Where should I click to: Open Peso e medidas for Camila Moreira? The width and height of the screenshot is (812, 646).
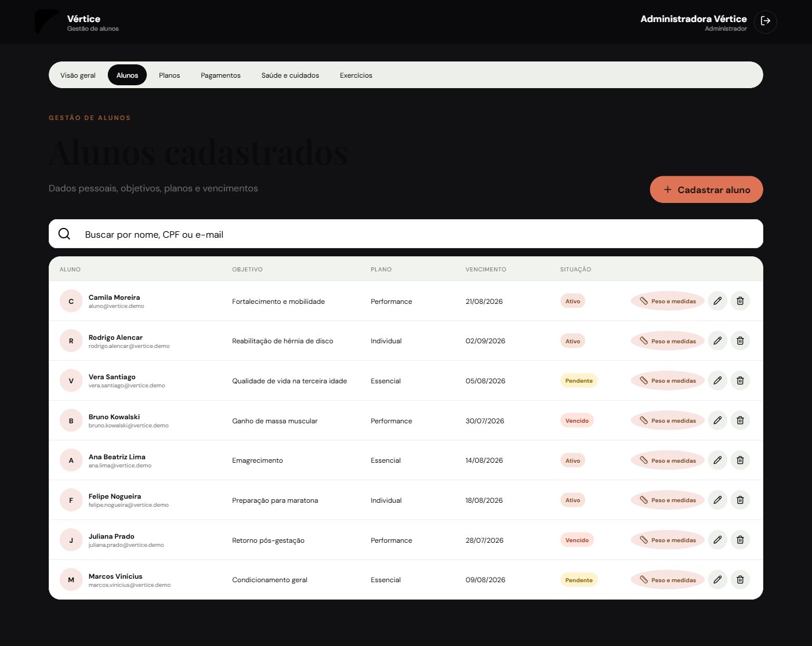click(668, 301)
